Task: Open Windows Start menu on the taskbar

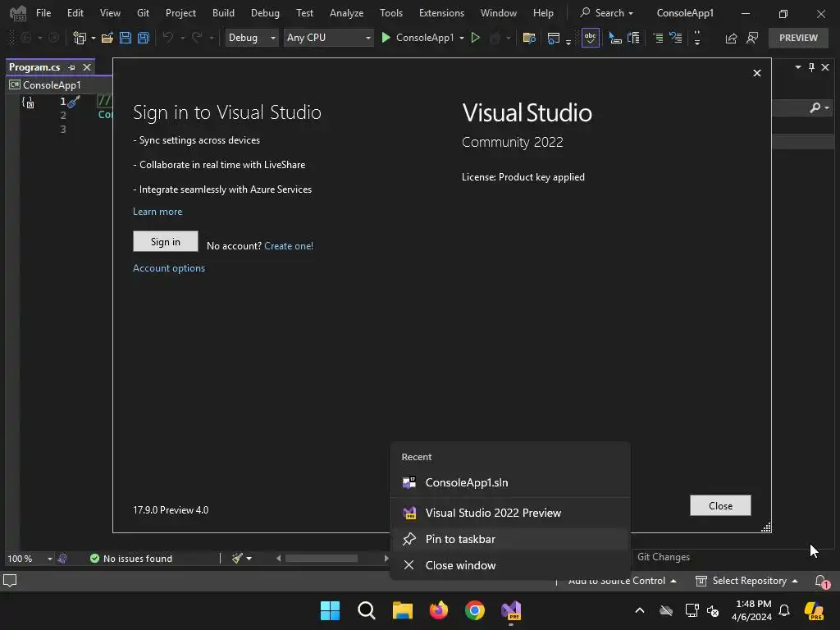Action: [330, 610]
